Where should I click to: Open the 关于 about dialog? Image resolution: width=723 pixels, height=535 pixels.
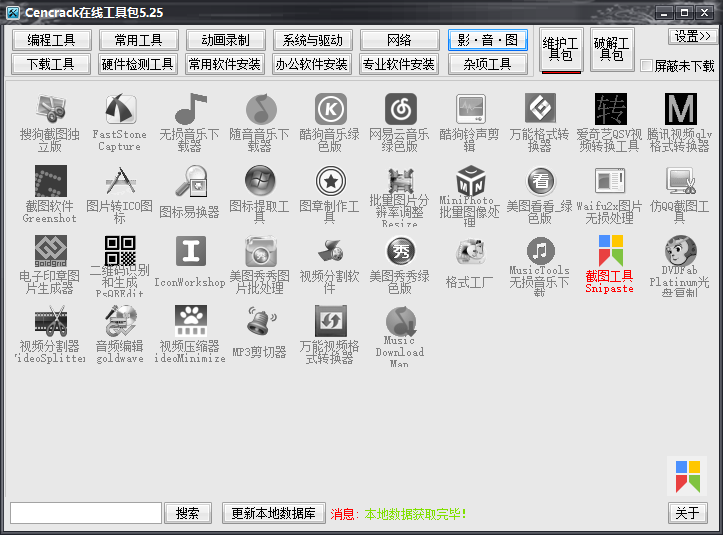pyautogui.click(x=687, y=513)
